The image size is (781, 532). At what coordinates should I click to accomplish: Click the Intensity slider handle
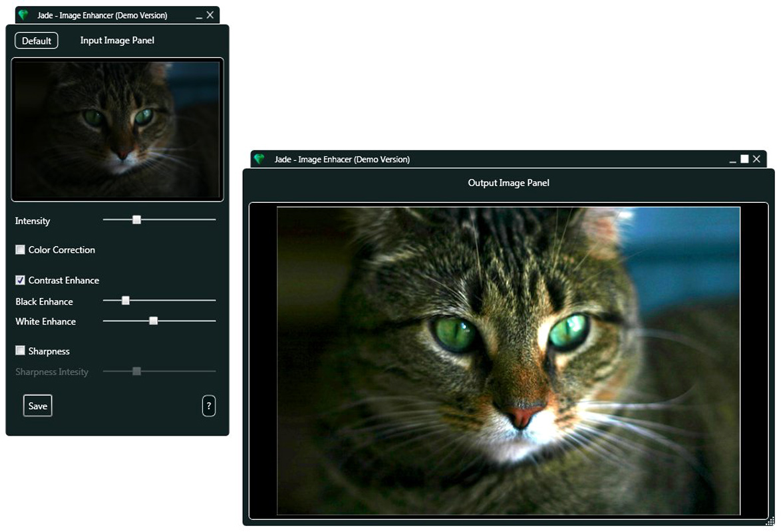(x=136, y=219)
